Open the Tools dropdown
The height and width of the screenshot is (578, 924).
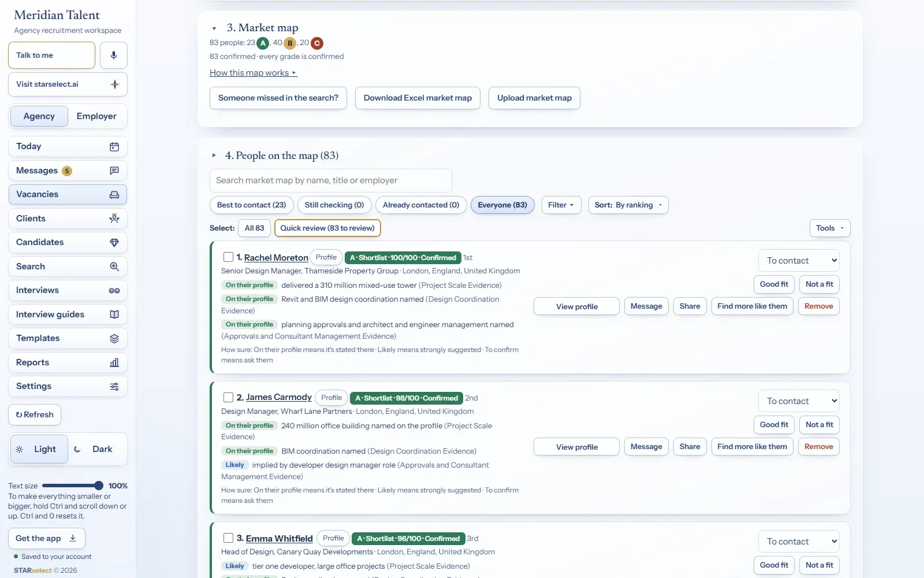(830, 228)
